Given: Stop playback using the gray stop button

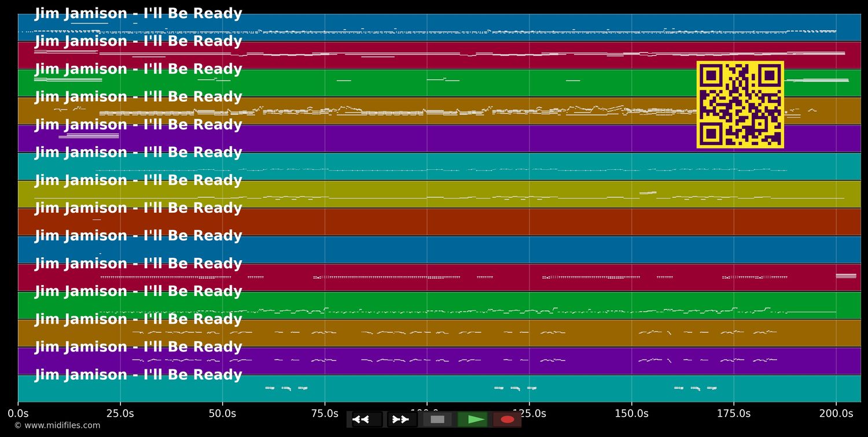Looking at the screenshot, I should point(437,420).
